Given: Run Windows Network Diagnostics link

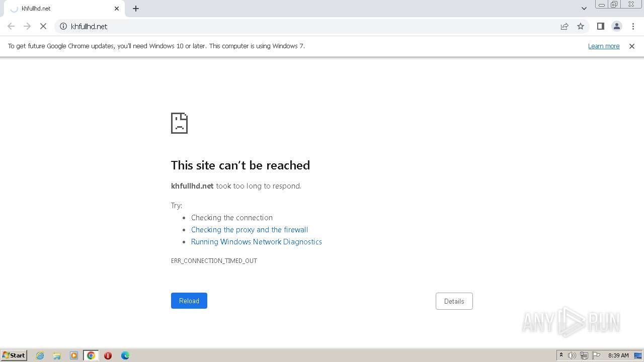Looking at the screenshot, I should [257, 242].
